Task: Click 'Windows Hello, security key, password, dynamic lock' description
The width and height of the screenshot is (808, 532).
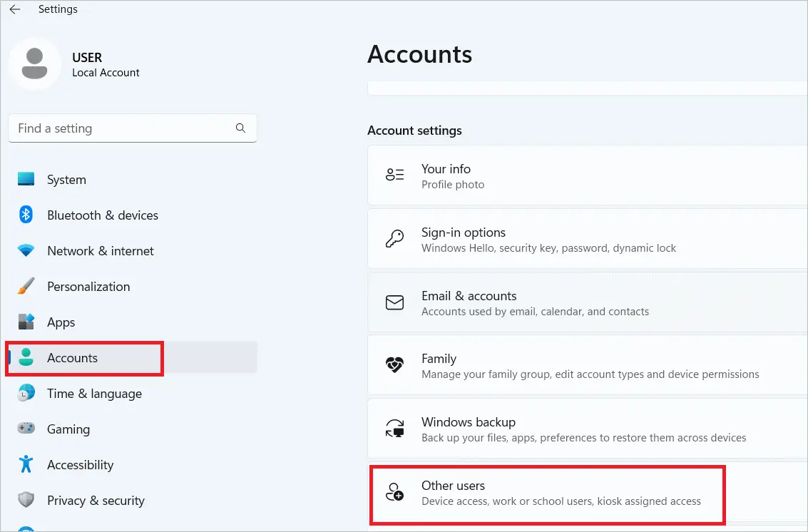Action: pyautogui.click(x=548, y=248)
